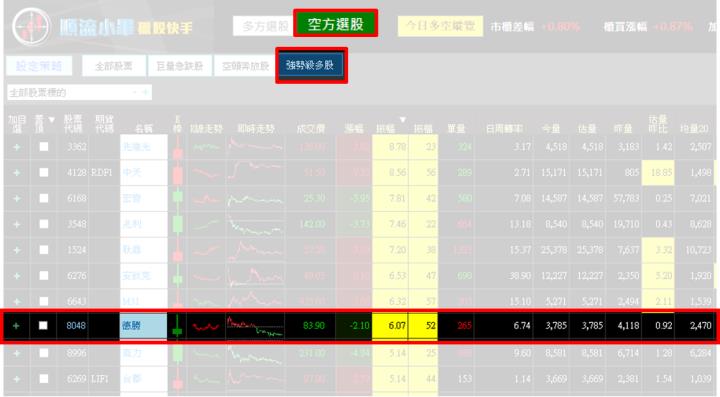
Task: Open the 空方選股 short-side screener tab
Action: coord(335,23)
